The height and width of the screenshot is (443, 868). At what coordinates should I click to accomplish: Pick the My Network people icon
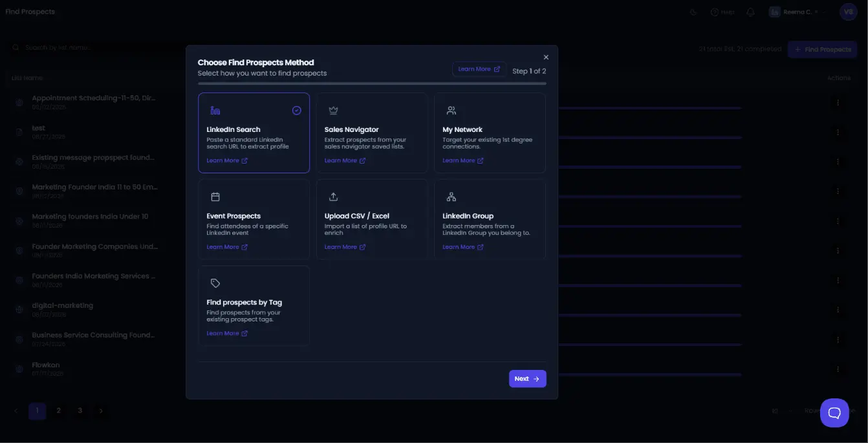click(x=451, y=111)
